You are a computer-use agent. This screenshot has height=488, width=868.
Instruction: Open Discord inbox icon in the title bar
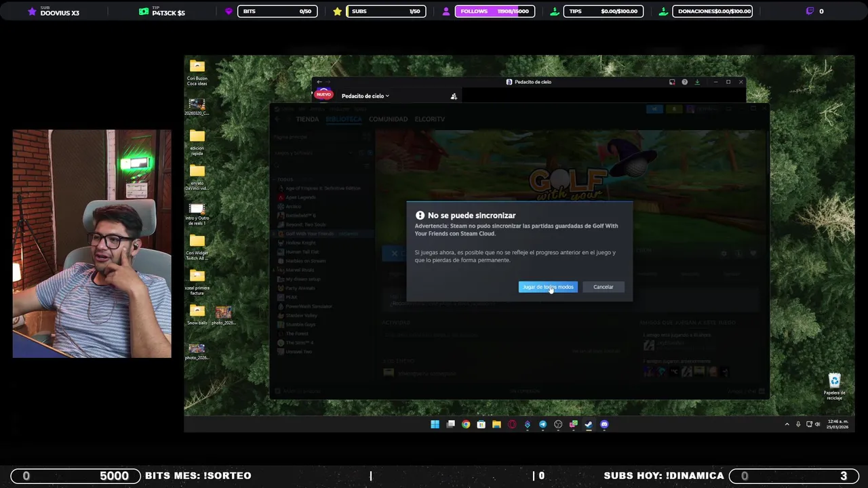tap(672, 82)
